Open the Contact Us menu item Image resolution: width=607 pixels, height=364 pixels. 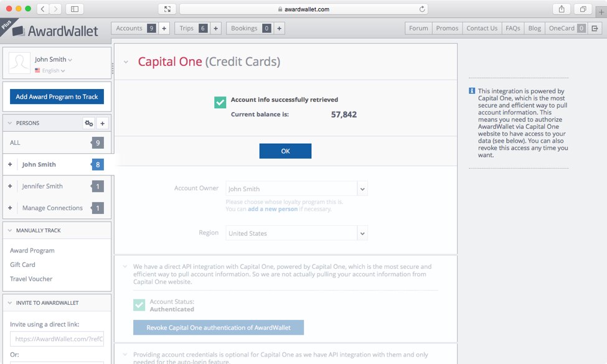[482, 28]
